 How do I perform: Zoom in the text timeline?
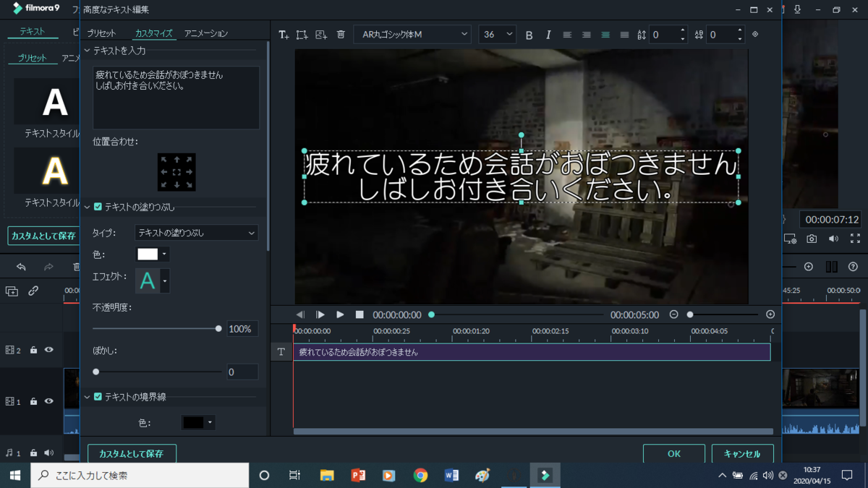pos(770,314)
